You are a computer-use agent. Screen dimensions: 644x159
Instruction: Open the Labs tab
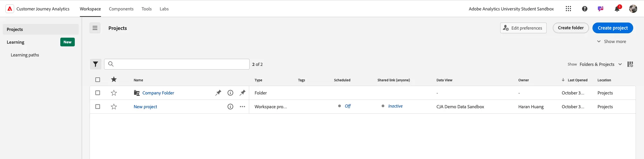pos(164,9)
